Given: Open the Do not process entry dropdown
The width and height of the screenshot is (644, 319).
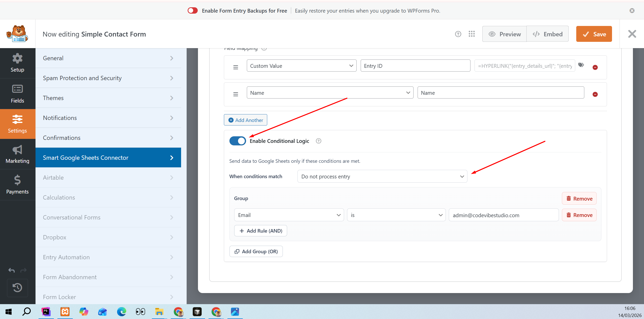Looking at the screenshot, I should [x=382, y=176].
